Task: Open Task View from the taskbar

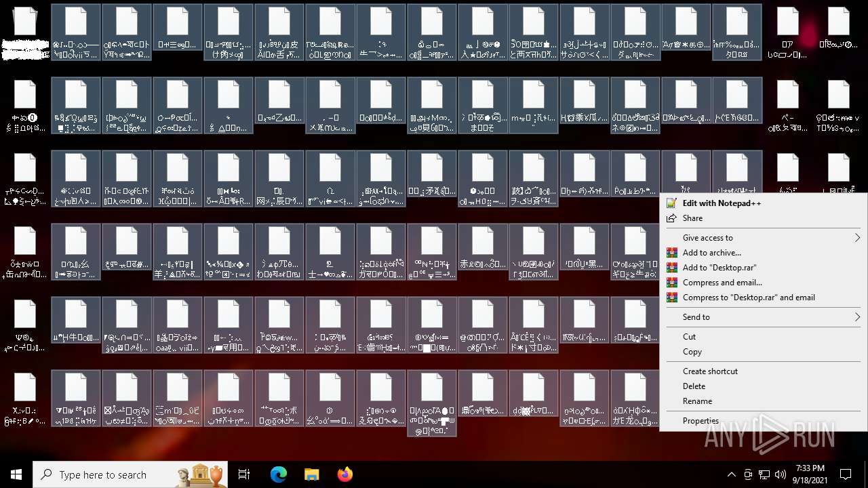Action: click(x=244, y=474)
